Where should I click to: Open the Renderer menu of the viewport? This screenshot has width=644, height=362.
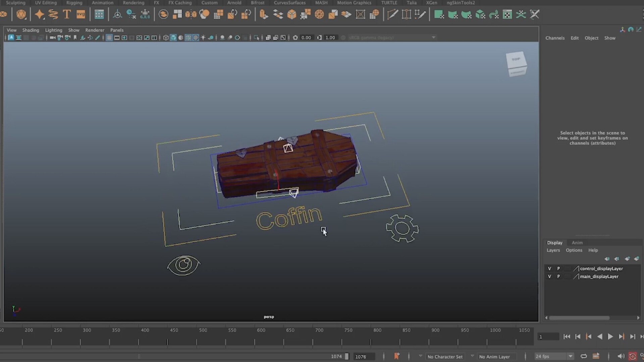tap(95, 30)
